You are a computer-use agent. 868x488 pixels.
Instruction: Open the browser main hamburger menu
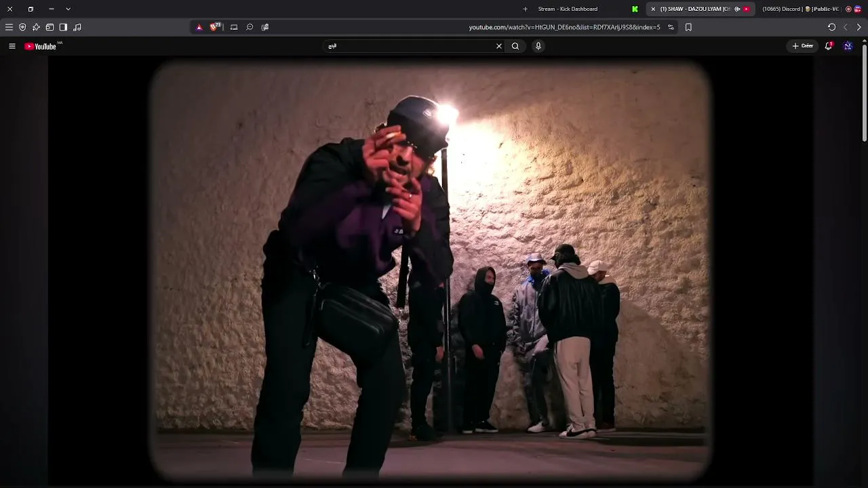(x=9, y=27)
